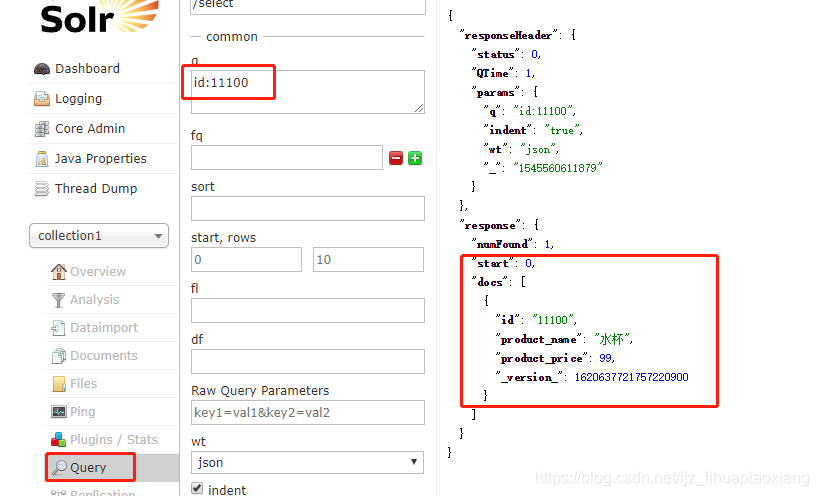The width and height of the screenshot is (818, 496).
Task: Remove the fq filter with red minus
Action: [396, 158]
